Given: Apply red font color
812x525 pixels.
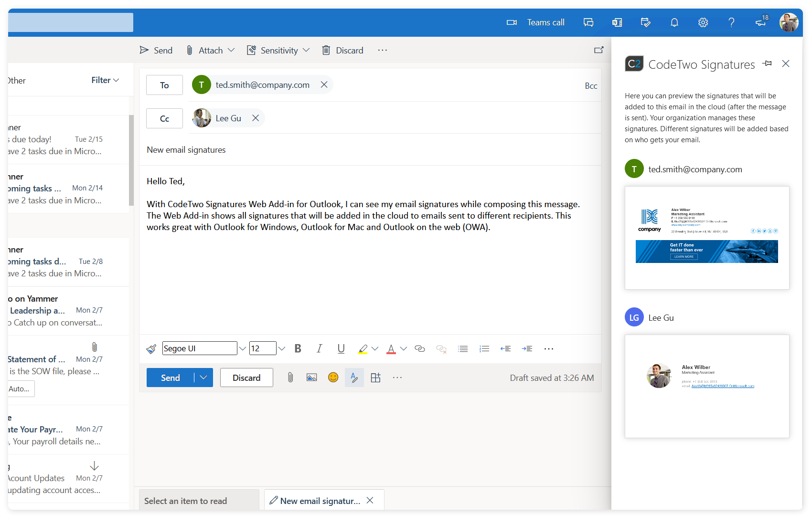Looking at the screenshot, I should tap(391, 349).
